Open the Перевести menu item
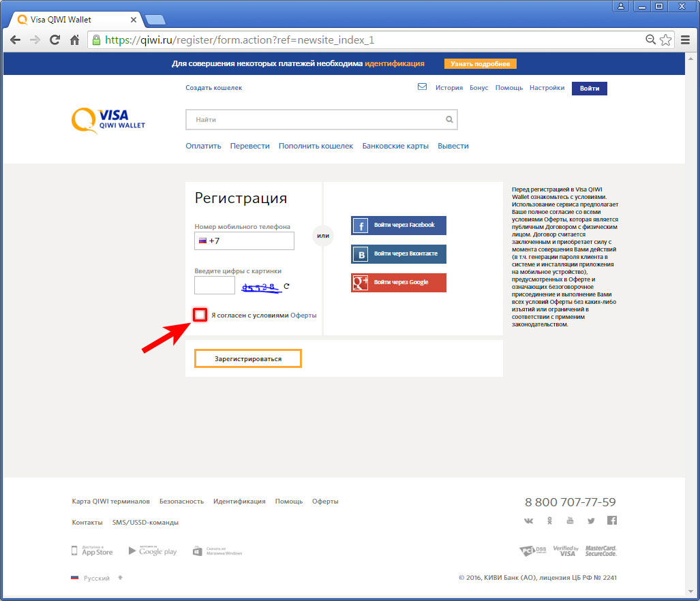This screenshot has height=601, width=700. point(250,146)
